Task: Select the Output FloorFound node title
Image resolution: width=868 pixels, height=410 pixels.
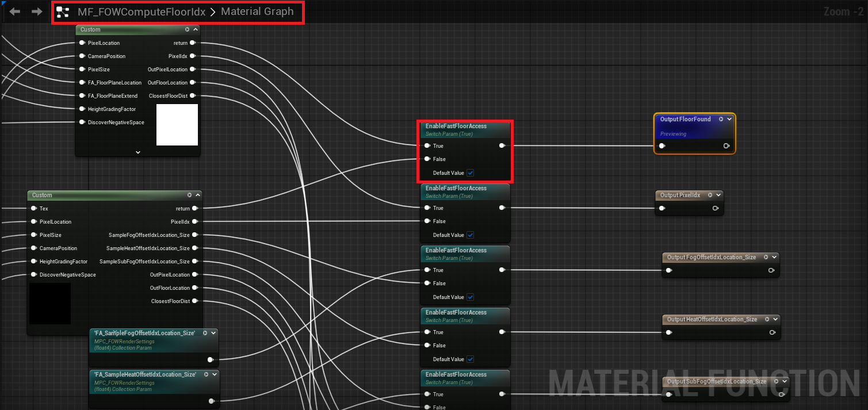Action: pos(685,120)
